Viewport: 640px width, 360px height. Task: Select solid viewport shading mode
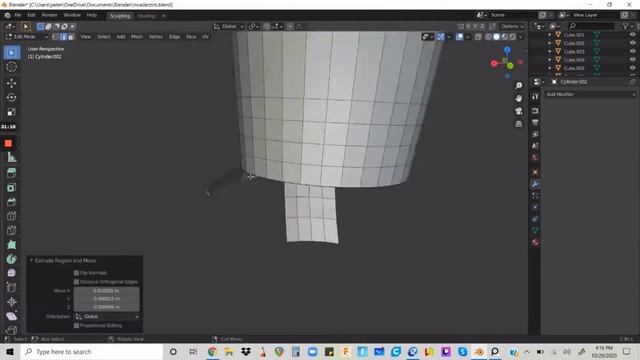496,37
